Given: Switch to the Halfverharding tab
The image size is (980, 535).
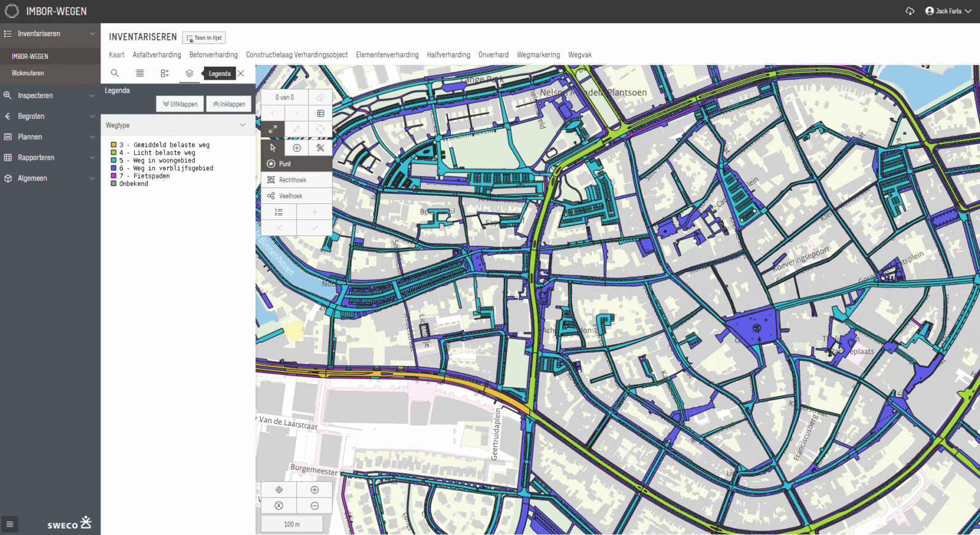Looking at the screenshot, I should tap(448, 55).
